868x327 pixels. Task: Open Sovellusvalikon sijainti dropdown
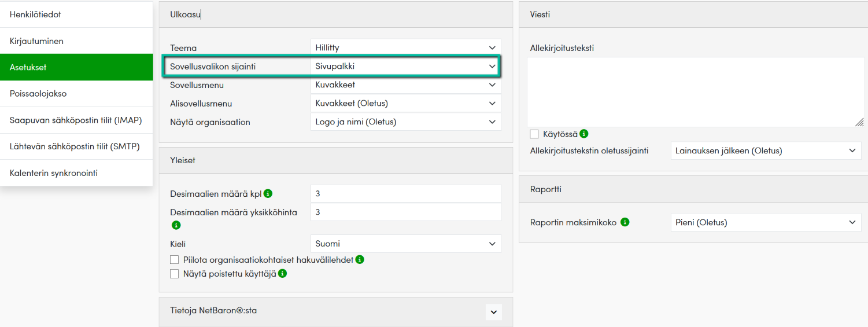405,66
